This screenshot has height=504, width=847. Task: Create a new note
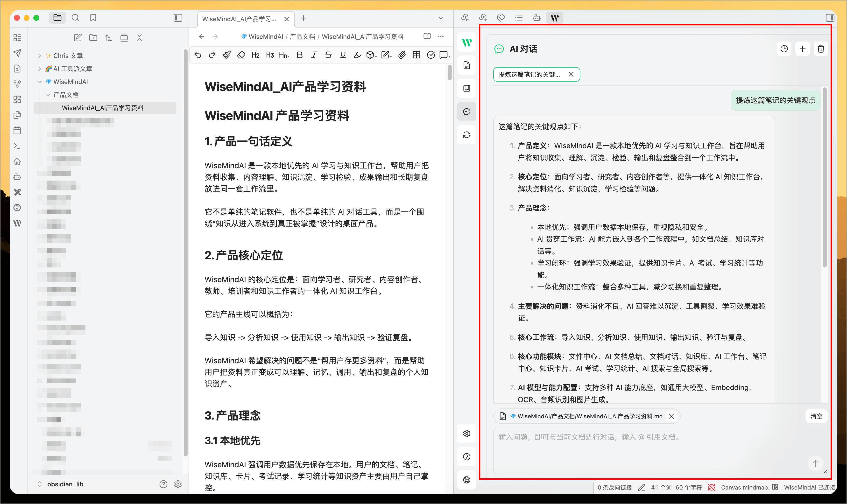pos(78,37)
